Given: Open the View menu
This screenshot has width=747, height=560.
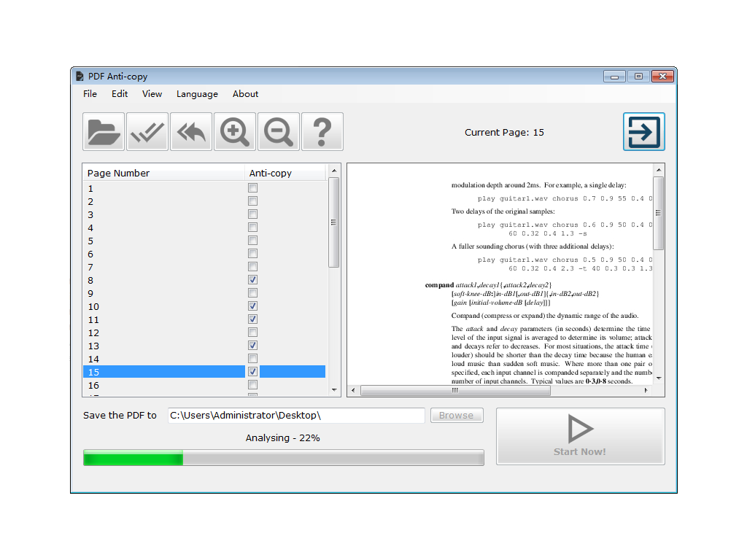Looking at the screenshot, I should pos(152,94).
